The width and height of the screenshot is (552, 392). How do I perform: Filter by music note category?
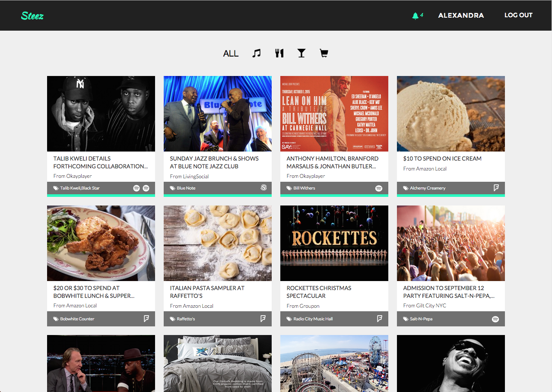click(x=257, y=53)
